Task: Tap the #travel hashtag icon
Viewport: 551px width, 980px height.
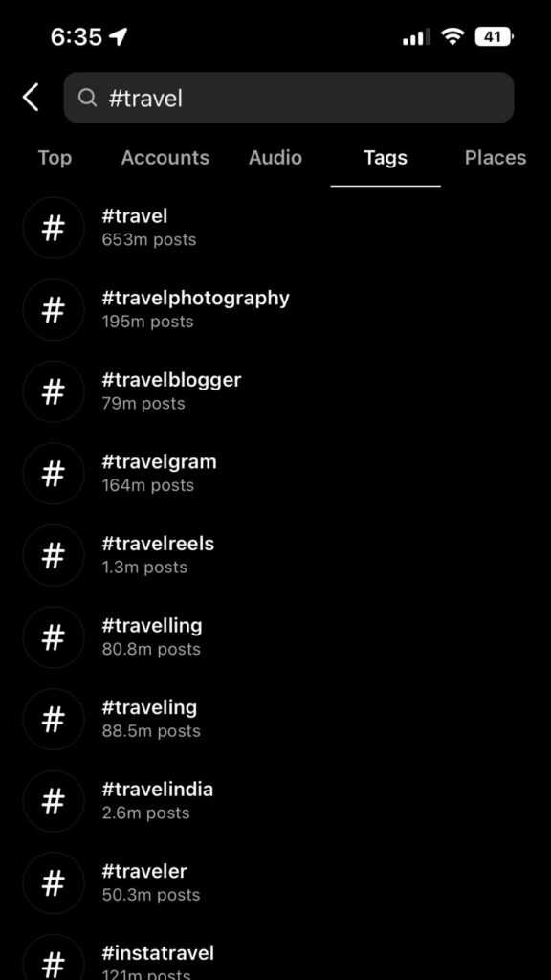Action: (54, 228)
